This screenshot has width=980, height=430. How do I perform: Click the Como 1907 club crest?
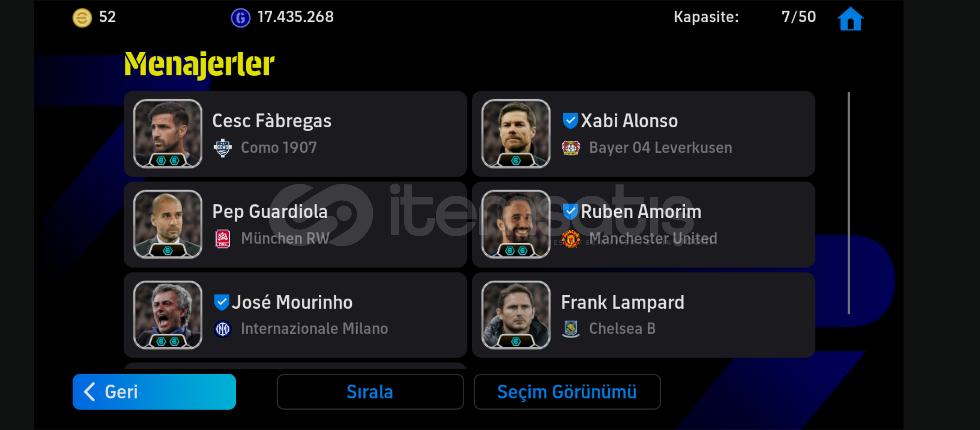223,148
